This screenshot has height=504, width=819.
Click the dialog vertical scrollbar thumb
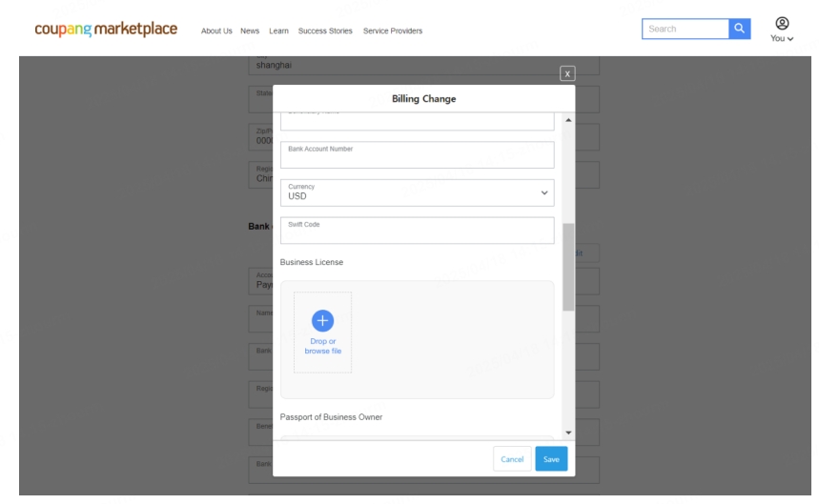[x=568, y=267]
